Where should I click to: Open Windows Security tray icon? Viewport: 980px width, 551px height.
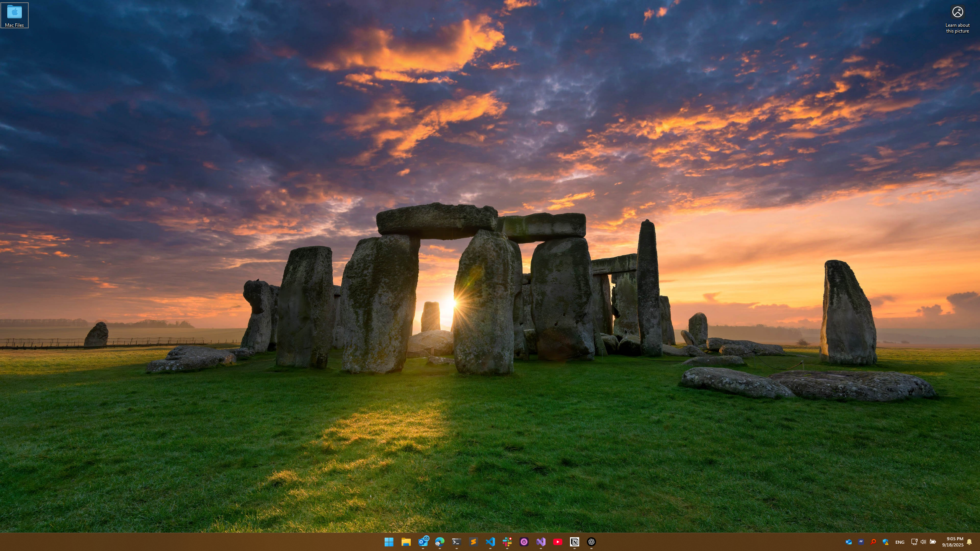click(x=885, y=542)
